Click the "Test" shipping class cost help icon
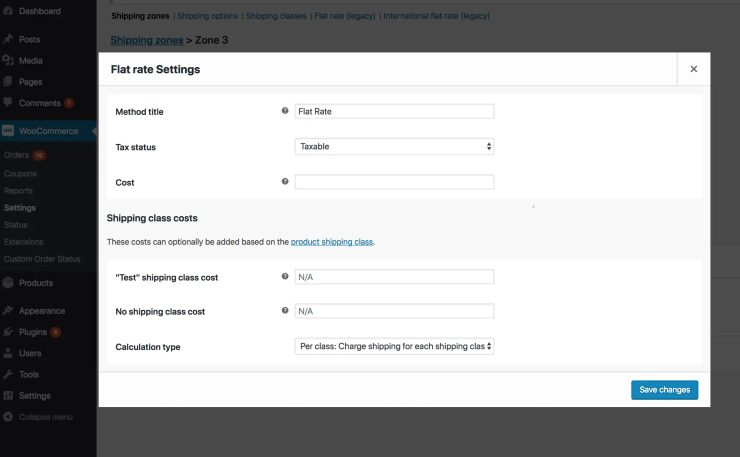This screenshot has height=457, width=740. point(285,276)
